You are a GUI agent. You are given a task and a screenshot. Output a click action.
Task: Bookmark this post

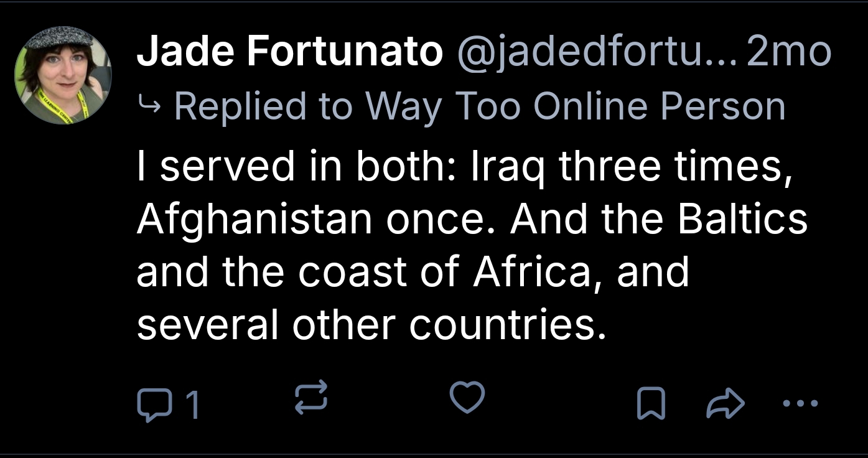(x=651, y=404)
